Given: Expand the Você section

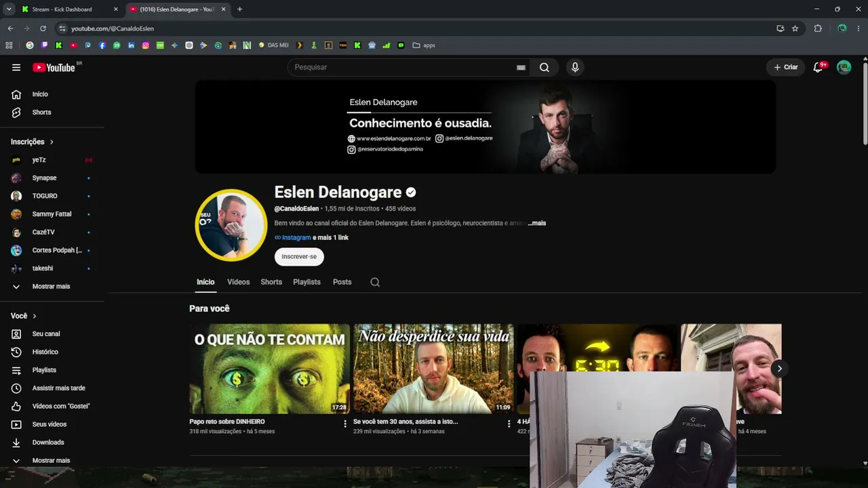Looking at the screenshot, I should click(24, 316).
